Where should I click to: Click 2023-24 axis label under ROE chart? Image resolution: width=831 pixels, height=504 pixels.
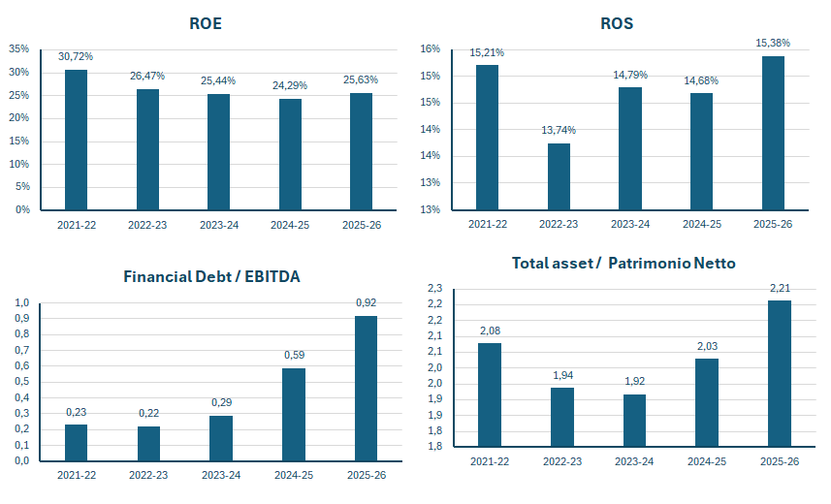(x=219, y=225)
